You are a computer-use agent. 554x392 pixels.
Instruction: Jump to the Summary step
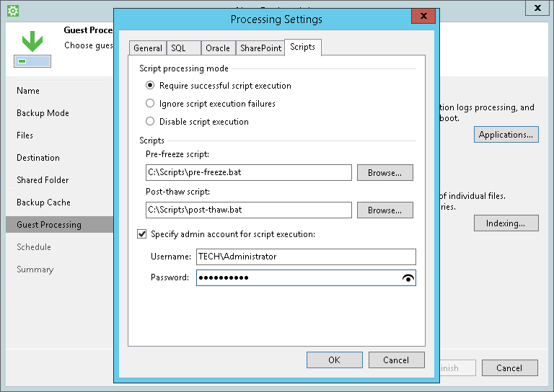click(35, 269)
